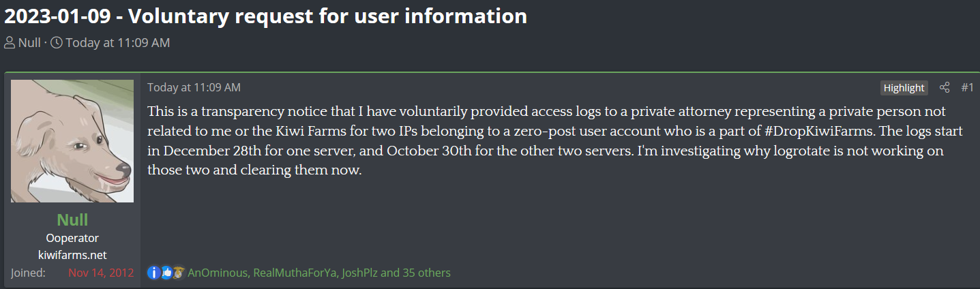
Task: Click the thread title heading
Action: coord(266,16)
